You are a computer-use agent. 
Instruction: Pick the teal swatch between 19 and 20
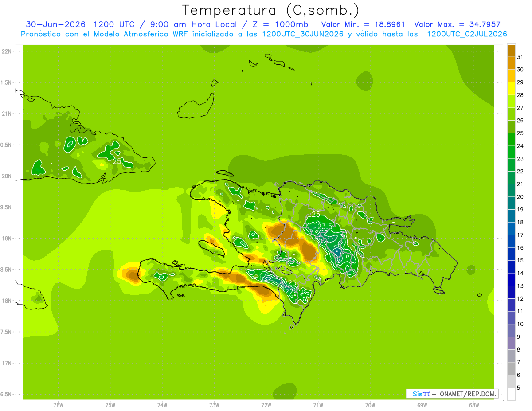coord(511,203)
